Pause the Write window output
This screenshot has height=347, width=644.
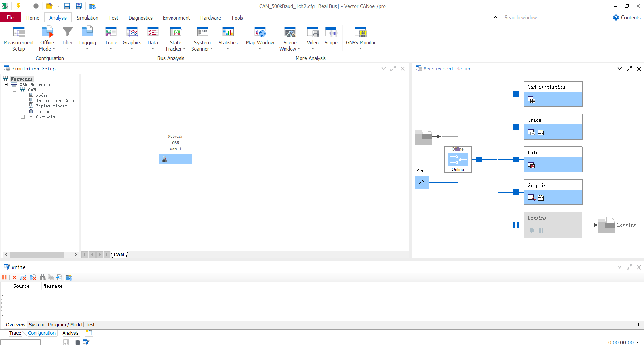[4, 277]
